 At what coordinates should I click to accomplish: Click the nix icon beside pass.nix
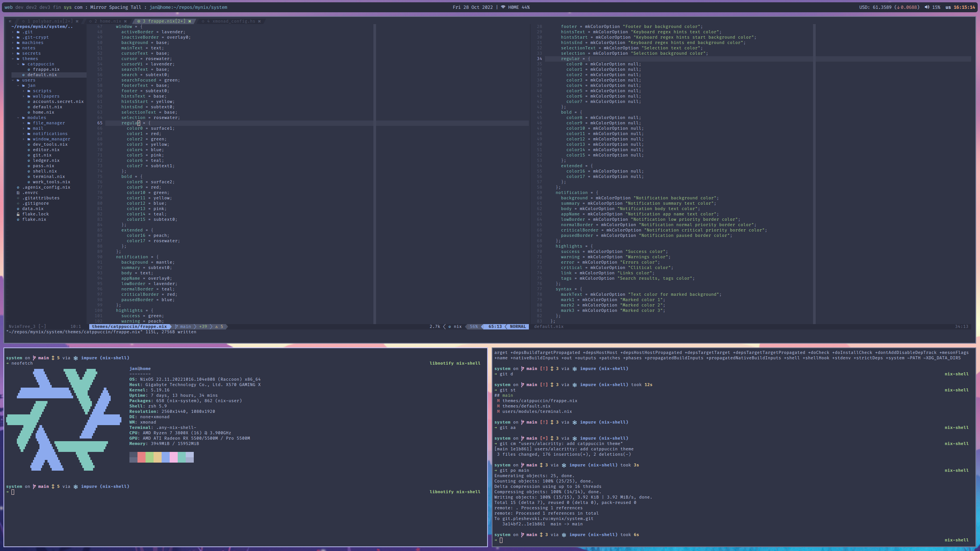[29, 166]
